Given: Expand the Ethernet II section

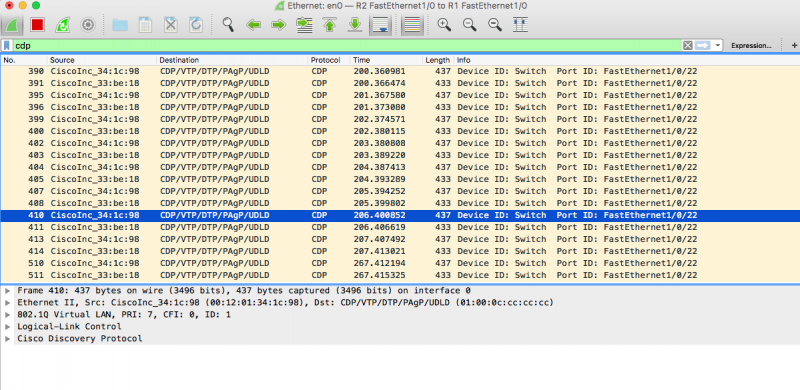Looking at the screenshot, I should click(x=7, y=303).
